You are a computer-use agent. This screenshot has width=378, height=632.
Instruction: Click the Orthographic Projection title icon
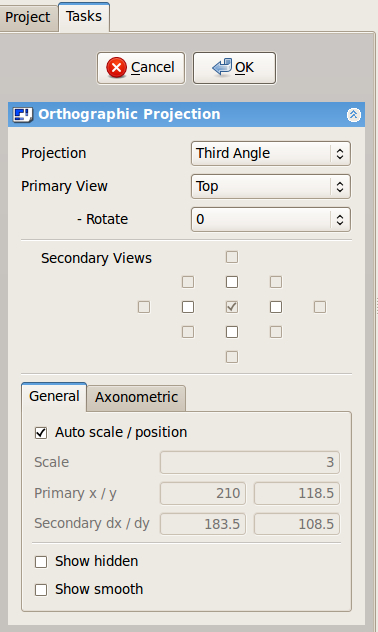(x=23, y=114)
